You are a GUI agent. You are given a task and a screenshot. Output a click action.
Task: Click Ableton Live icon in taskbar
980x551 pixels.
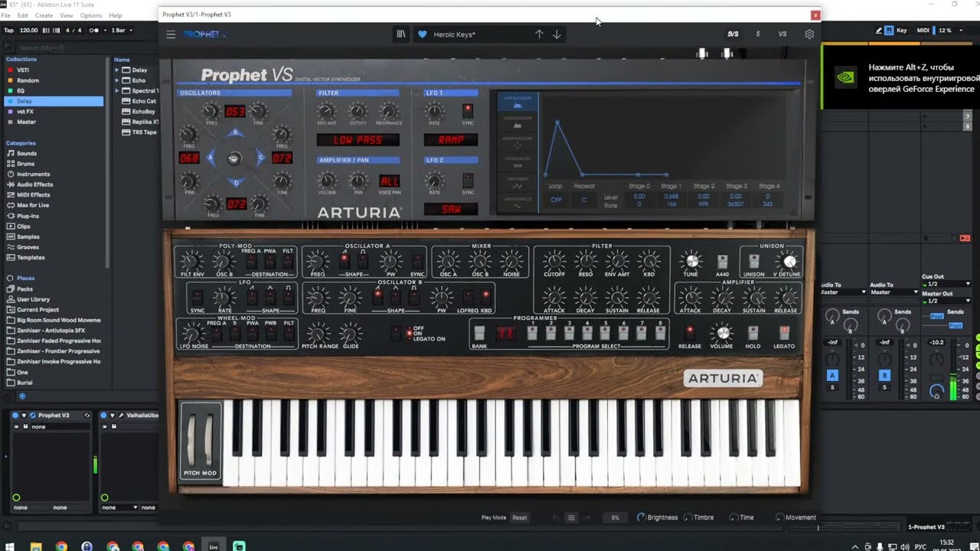point(214,546)
